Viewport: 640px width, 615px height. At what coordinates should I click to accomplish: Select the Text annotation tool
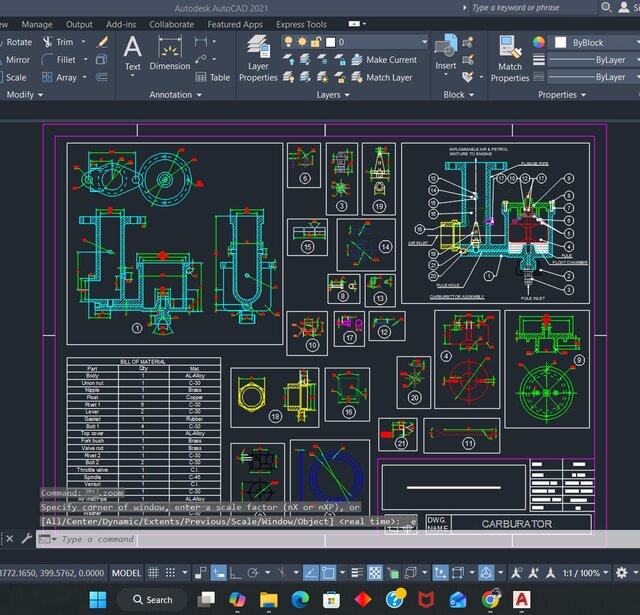point(133,55)
